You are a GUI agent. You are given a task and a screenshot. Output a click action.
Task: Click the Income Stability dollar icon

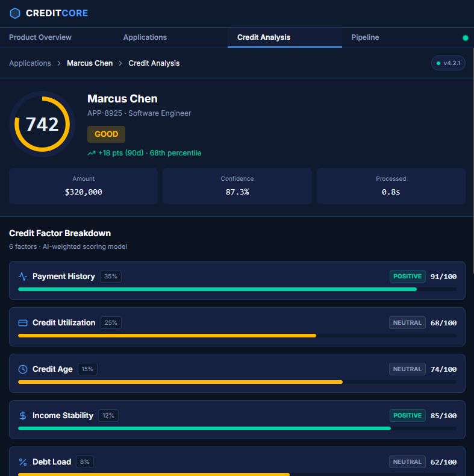pyautogui.click(x=23, y=416)
